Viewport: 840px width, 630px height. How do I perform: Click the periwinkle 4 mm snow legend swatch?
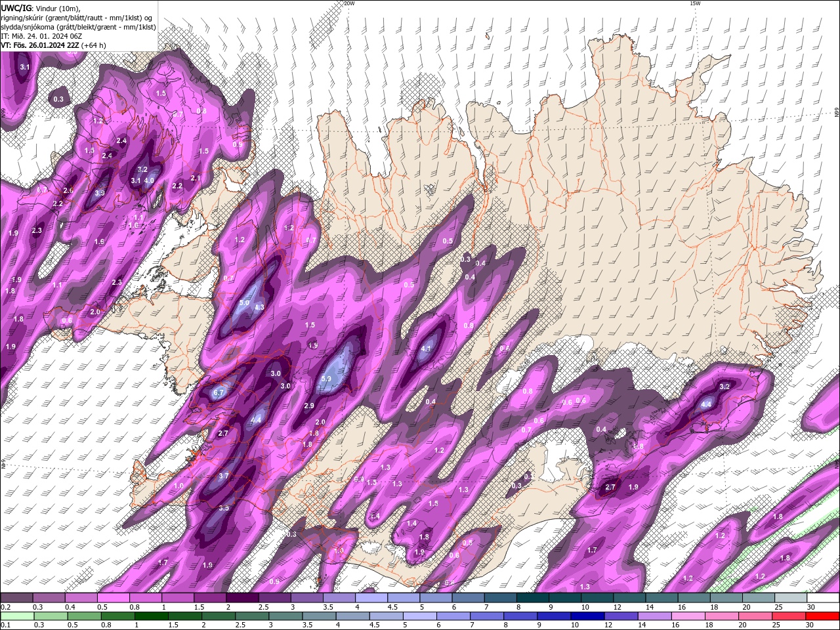371,598
